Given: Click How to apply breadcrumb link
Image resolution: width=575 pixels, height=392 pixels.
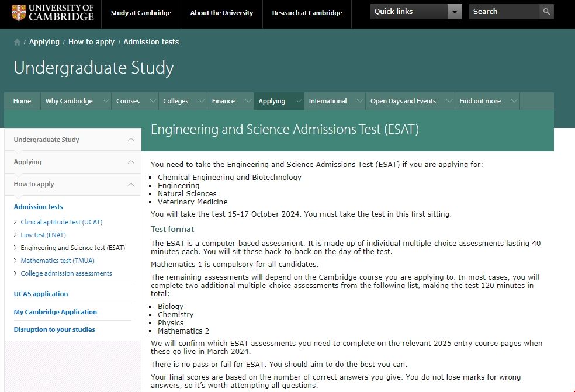Looking at the screenshot, I should 92,42.
